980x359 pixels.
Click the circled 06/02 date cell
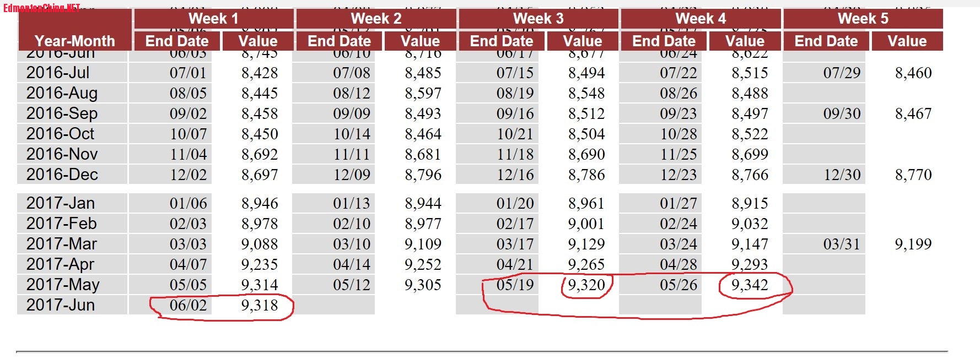[x=188, y=305]
